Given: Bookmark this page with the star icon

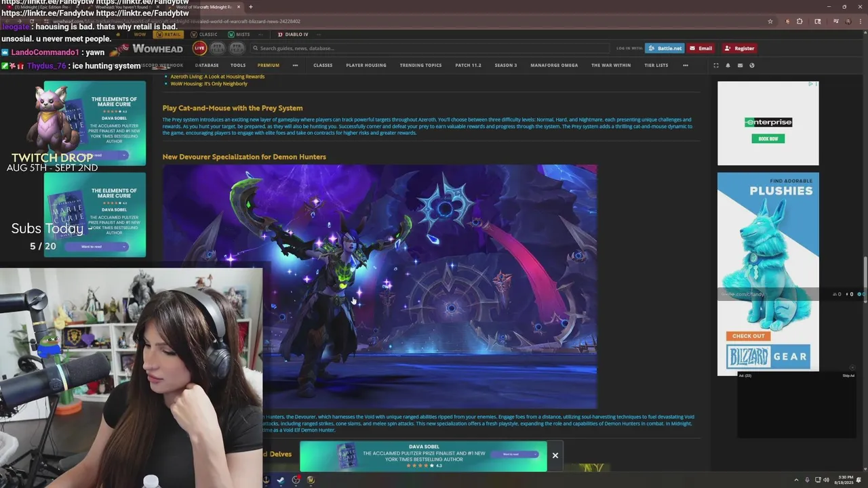Looking at the screenshot, I should (770, 21).
